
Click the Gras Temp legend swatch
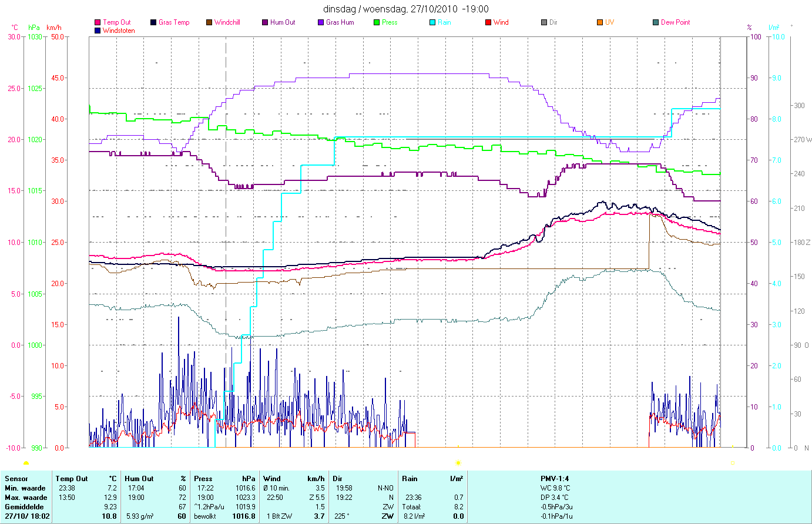click(x=153, y=22)
